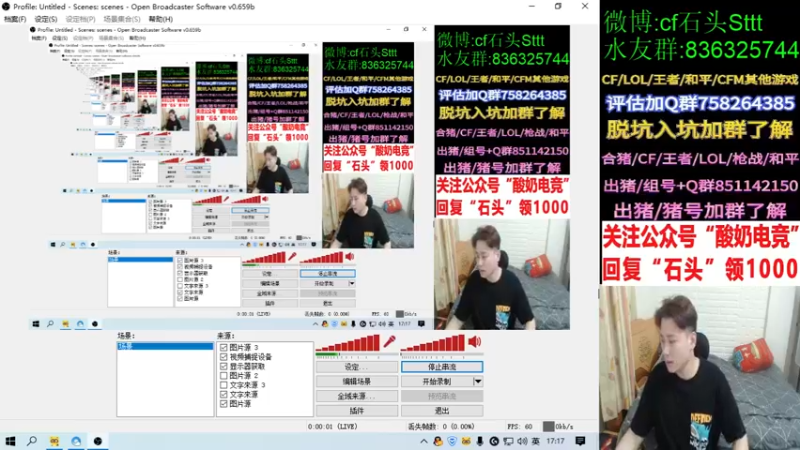Click the 设定... button
This screenshot has height=450, width=800.
coord(357,367)
